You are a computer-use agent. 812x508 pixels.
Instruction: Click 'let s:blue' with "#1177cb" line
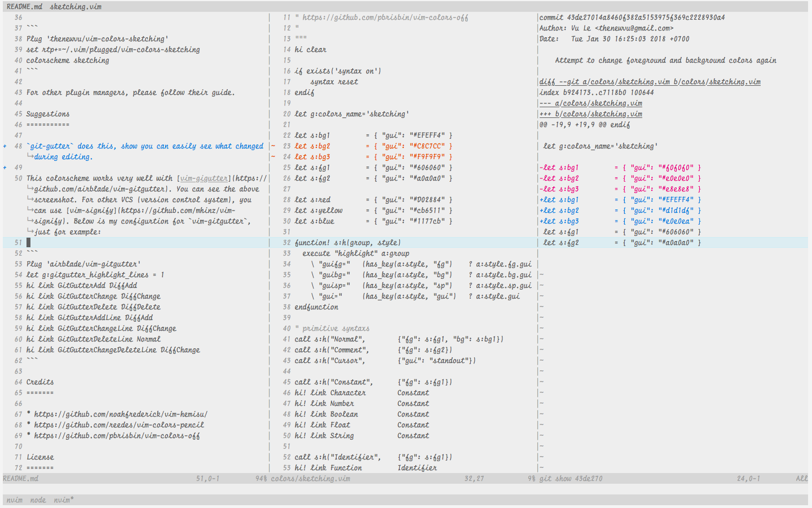coord(373,221)
